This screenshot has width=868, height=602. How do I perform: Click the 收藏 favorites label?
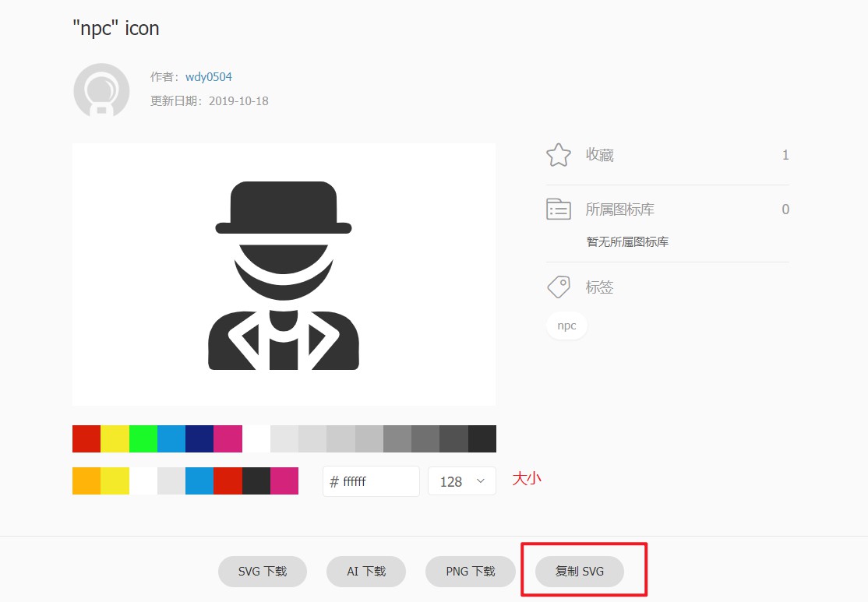[x=600, y=156]
